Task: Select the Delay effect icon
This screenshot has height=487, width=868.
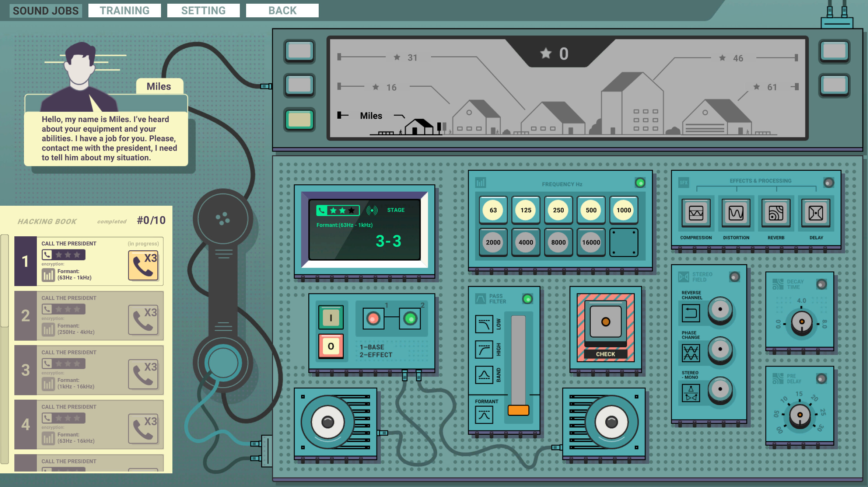Action: pos(816,213)
